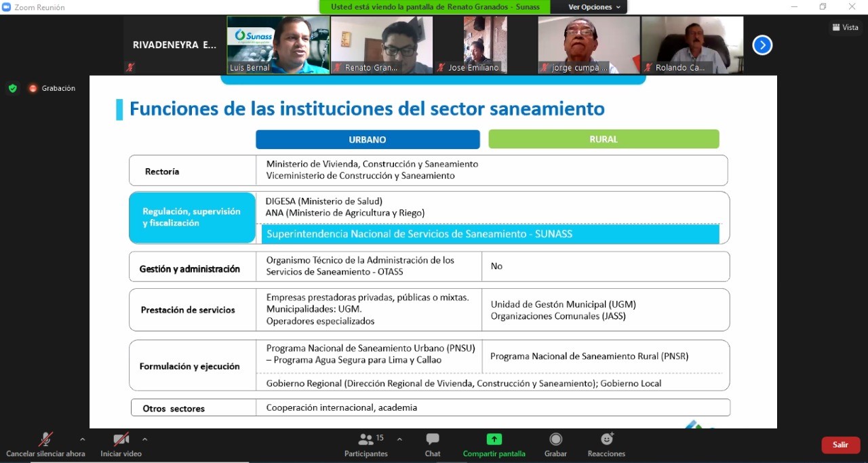Click the muted microphone icon on RIVADENEYRA's tile
The width and height of the screenshot is (868, 463).
tap(130, 67)
